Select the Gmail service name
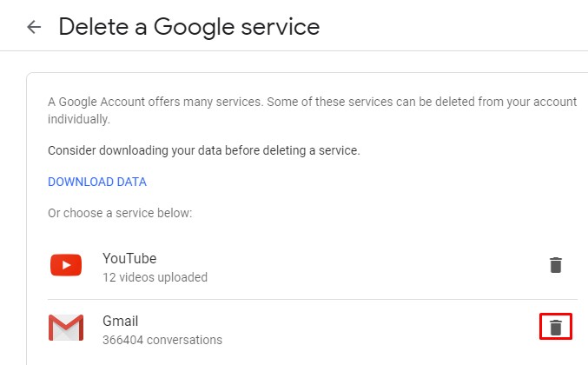This screenshot has height=365, width=588. click(121, 321)
